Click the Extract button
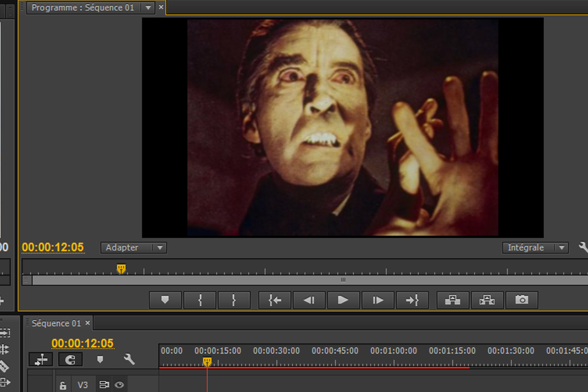Screen dimensions: 588x392 pyautogui.click(x=487, y=300)
